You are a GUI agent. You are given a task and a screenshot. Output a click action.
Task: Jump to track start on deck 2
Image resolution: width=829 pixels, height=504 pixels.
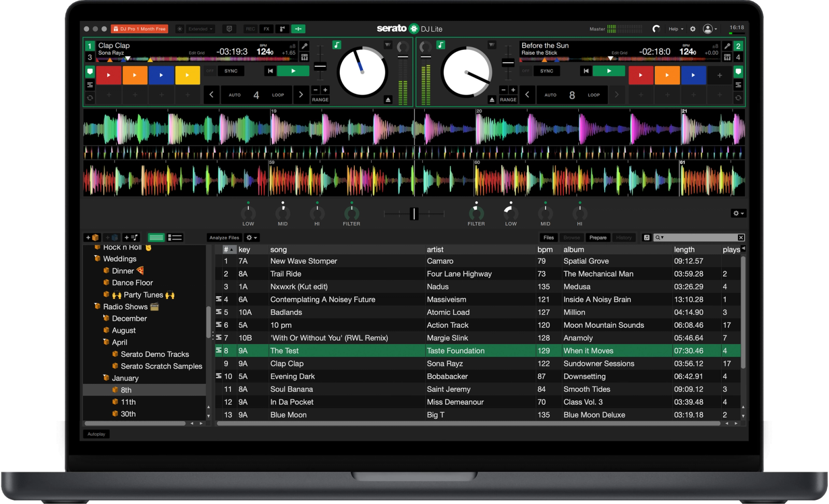586,71
